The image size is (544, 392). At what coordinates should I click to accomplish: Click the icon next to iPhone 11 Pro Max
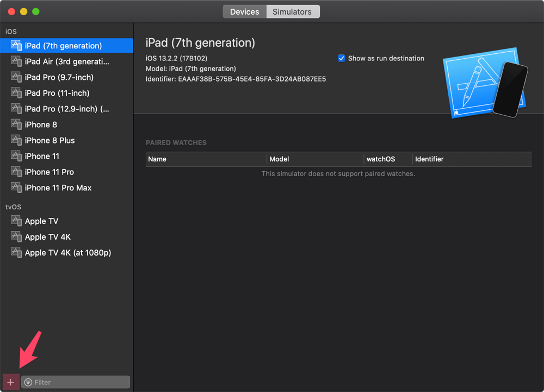pos(16,188)
